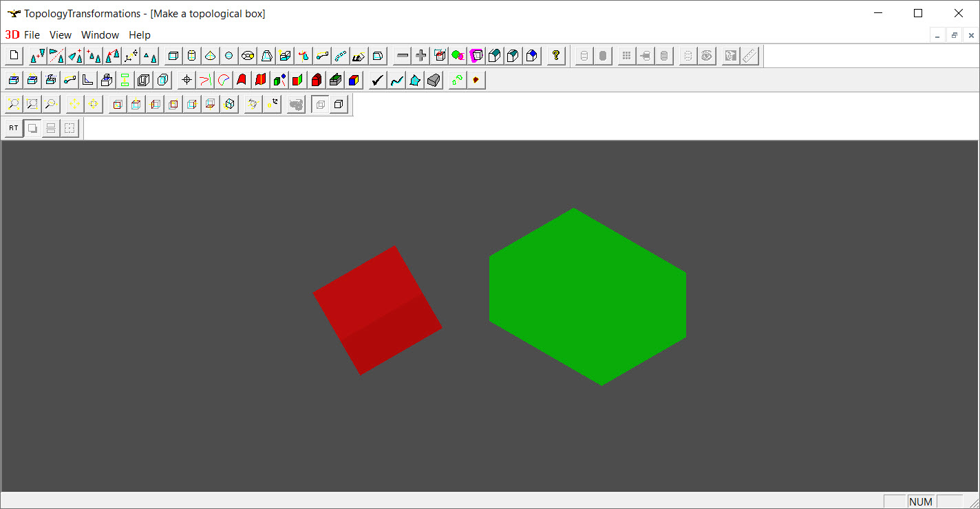Viewport: 980px width, 509px height.
Task: Click the Fit All magnifier icon
Action: [14, 105]
